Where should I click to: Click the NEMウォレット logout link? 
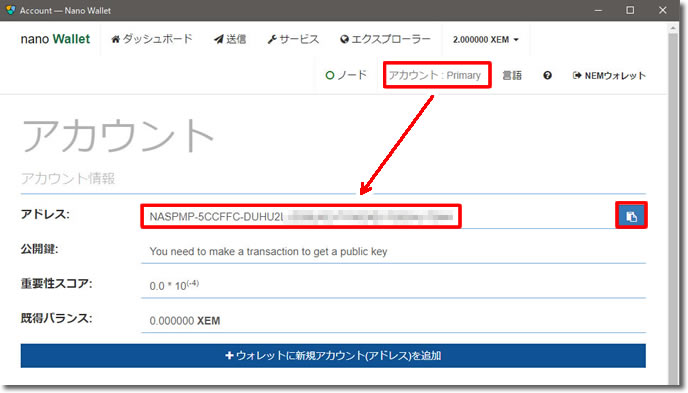[609, 75]
